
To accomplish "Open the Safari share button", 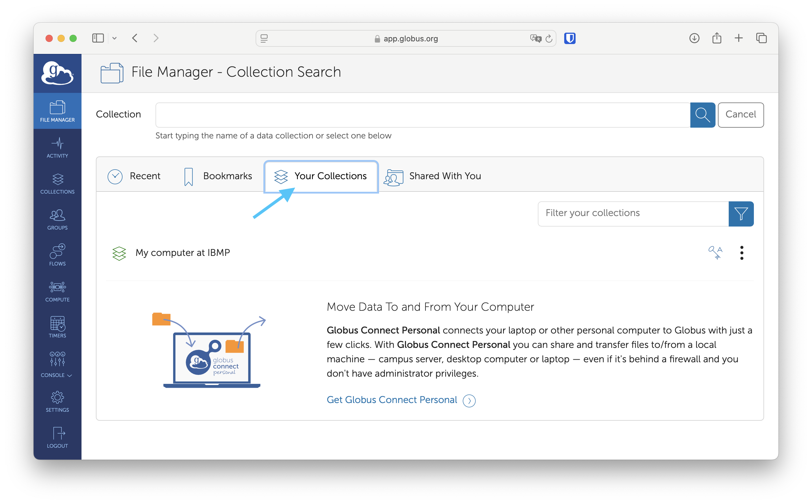I will (x=717, y=38).
